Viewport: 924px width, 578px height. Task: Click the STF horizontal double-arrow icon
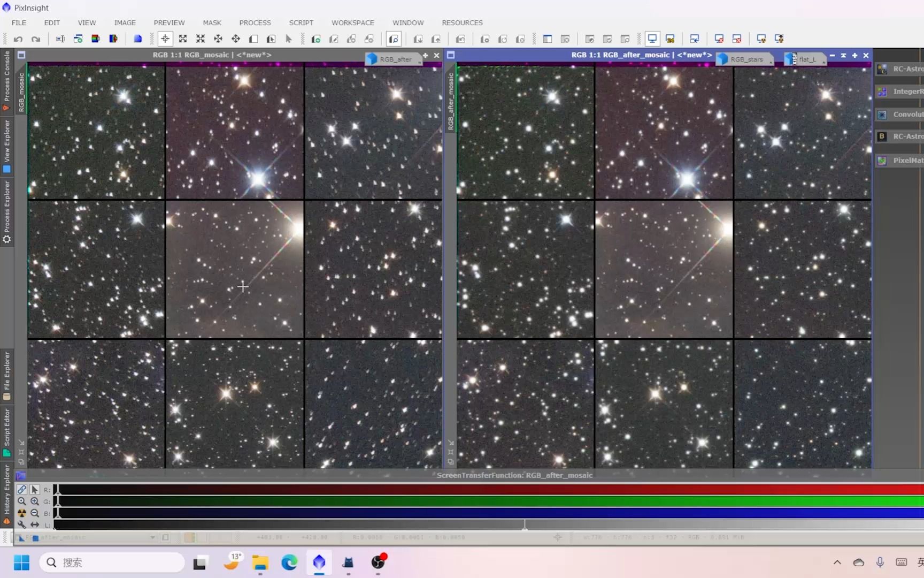point(35,525)
